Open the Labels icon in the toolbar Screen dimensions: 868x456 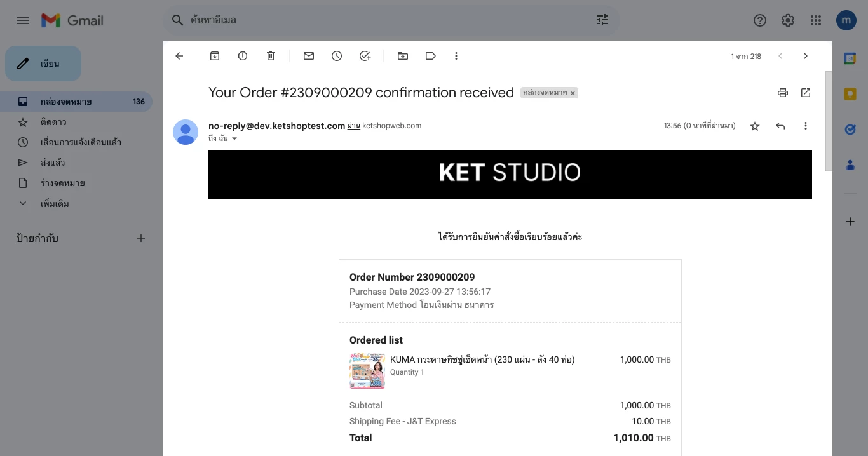pyautogui.click(x=431, y=56)
